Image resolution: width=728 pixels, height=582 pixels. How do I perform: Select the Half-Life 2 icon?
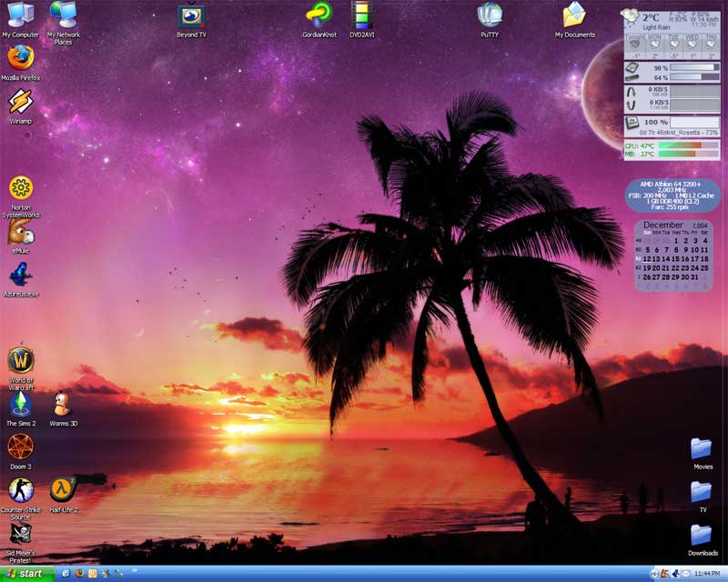click(x=63, y=490)
